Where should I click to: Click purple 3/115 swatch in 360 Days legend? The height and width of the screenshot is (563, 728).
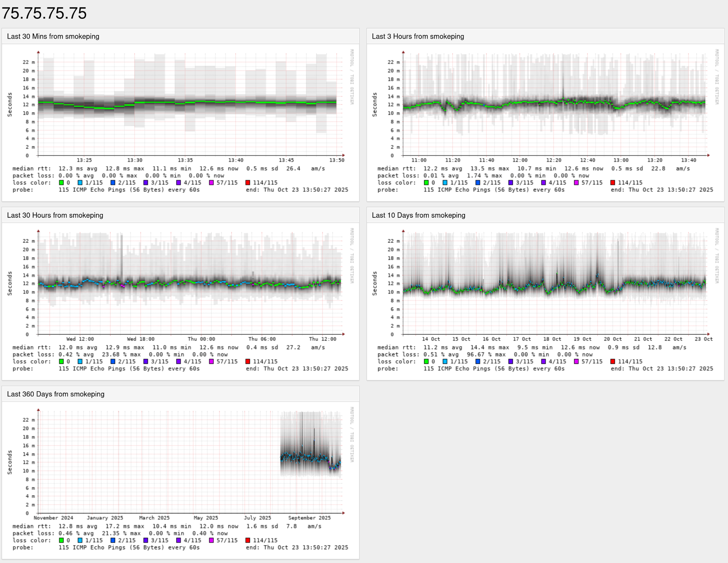(x=146, y=540)
